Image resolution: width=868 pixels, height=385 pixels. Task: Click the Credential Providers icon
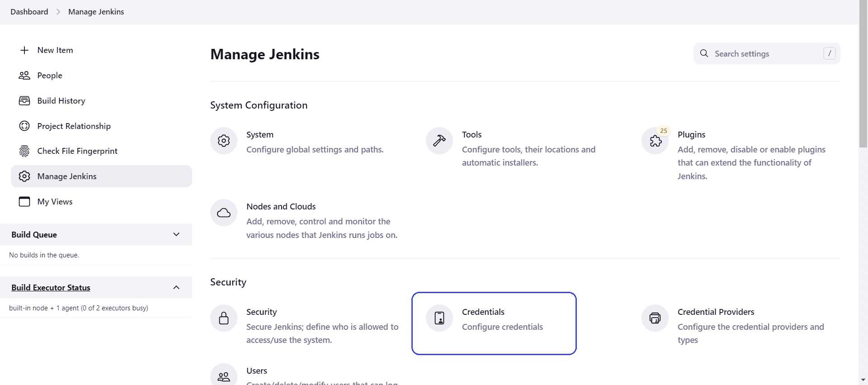tap(655, 318)
